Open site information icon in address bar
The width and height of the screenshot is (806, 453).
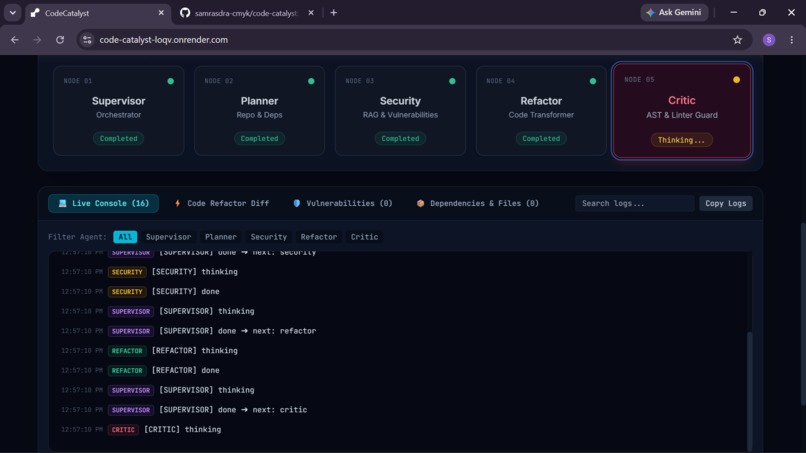pos(87,40)
